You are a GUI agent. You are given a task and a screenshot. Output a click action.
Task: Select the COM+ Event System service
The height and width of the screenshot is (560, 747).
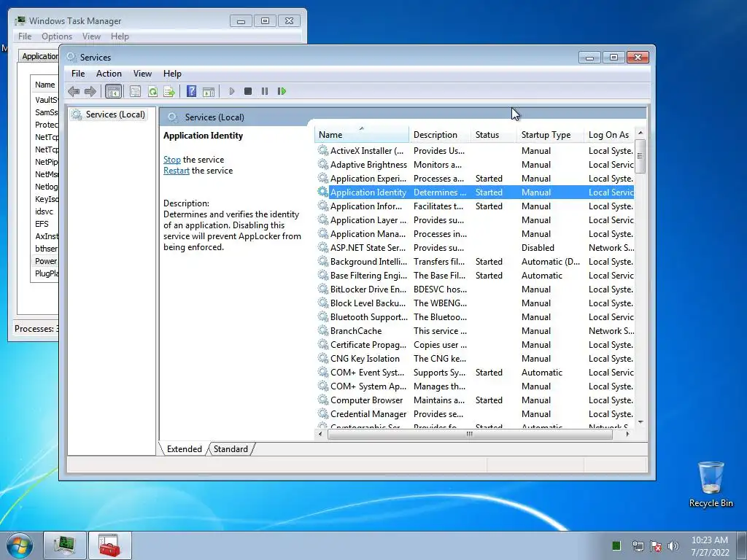pyautogui.click(x=475, y=373)
